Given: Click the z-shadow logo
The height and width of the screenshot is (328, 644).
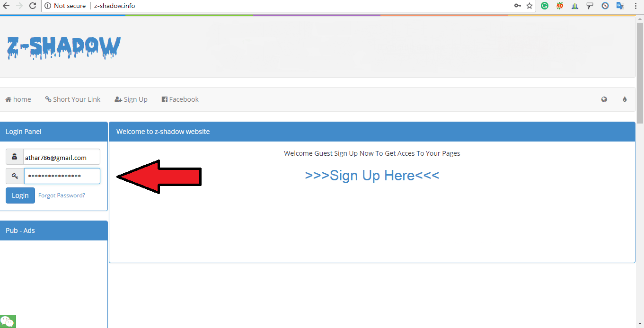Looking at the screenshot, I should pos(64,47).
